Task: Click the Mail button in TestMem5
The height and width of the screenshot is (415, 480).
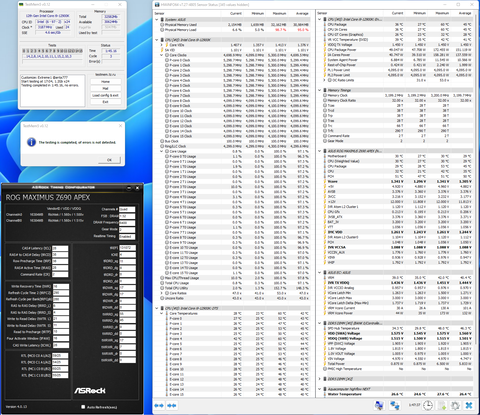Action: [x=105, y=88]
